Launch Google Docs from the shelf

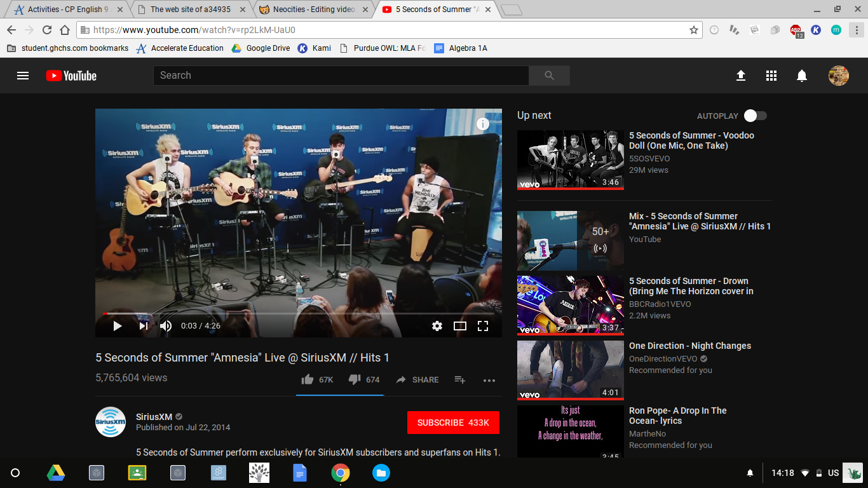(300, 473)
